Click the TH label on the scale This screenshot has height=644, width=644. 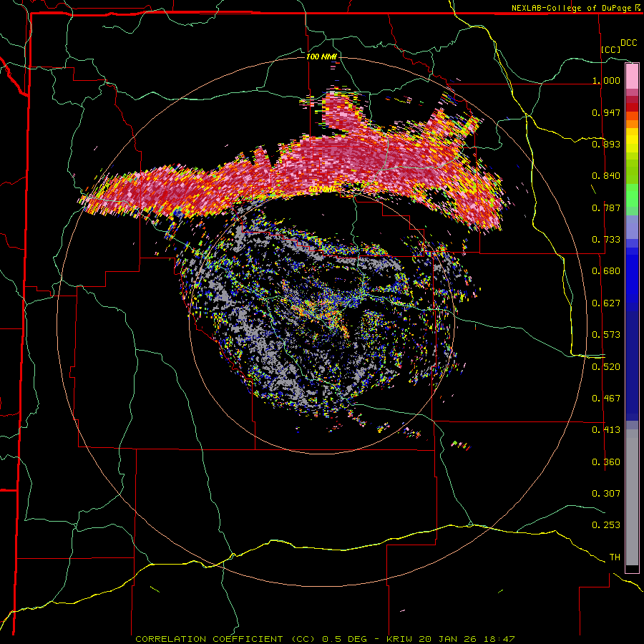[x=615, y=557]
